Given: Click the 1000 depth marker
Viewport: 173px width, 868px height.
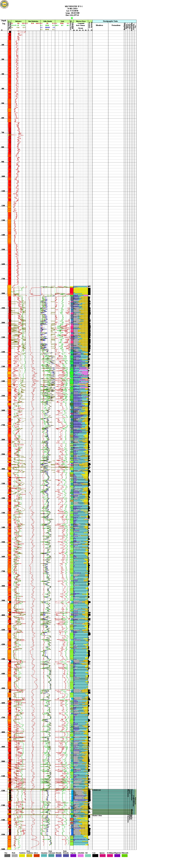Looking at the screenshot, I should [3, 176].
